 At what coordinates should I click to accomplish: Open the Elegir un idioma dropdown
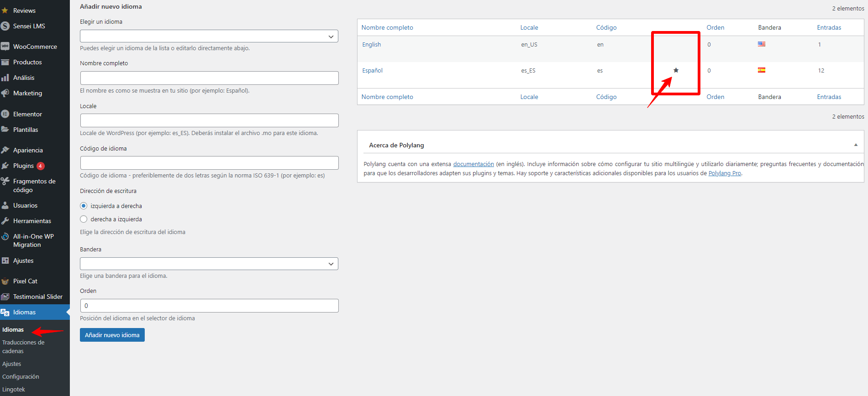click(x=209, y=36)
